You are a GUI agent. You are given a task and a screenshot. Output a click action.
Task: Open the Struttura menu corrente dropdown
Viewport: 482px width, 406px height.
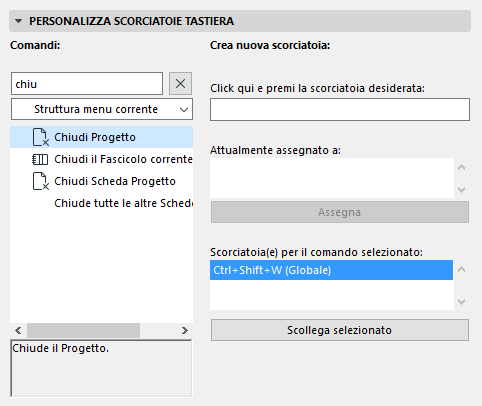coord(102,109)
